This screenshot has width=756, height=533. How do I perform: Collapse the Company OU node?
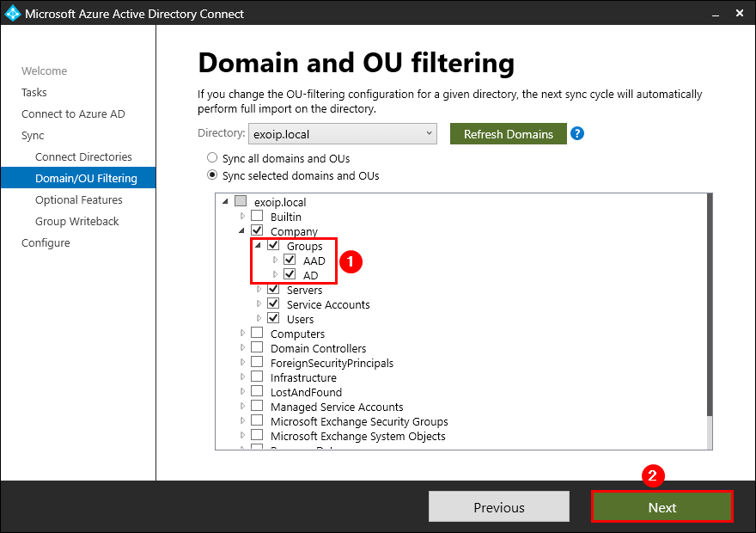pos(242,231)
